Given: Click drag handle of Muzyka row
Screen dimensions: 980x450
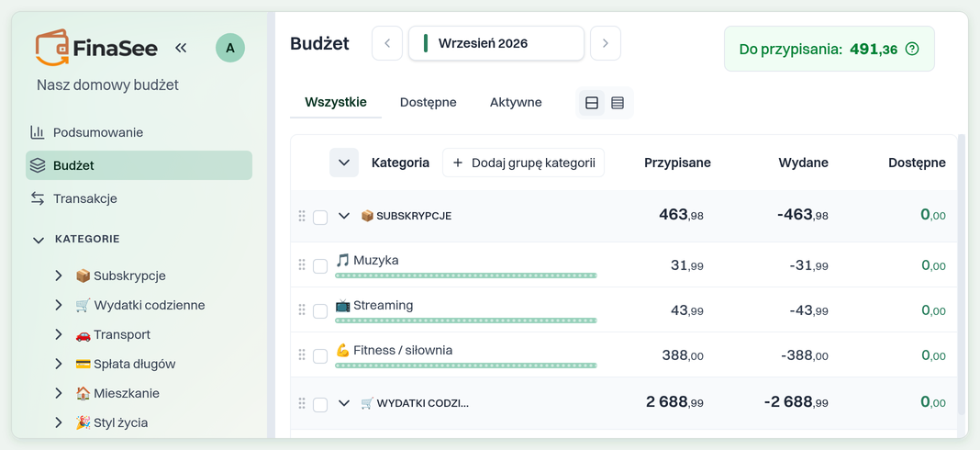Looking at the screenshot, I should tap(302, 264).
